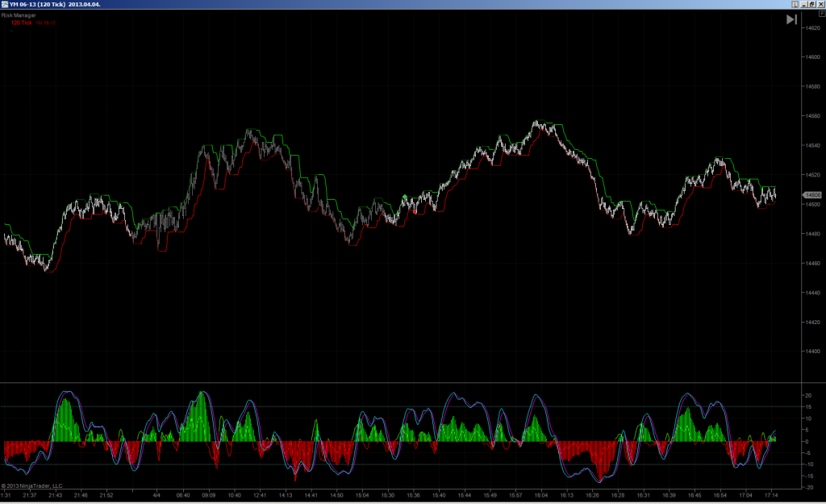
Task: Select the green diamond marker on price chart
Action: tap(405, 197)
